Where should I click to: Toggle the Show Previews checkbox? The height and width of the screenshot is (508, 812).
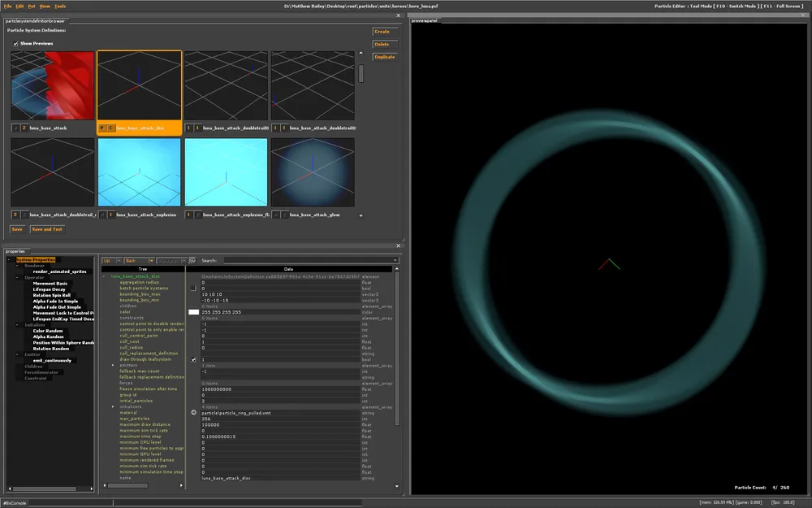[15, 43]
